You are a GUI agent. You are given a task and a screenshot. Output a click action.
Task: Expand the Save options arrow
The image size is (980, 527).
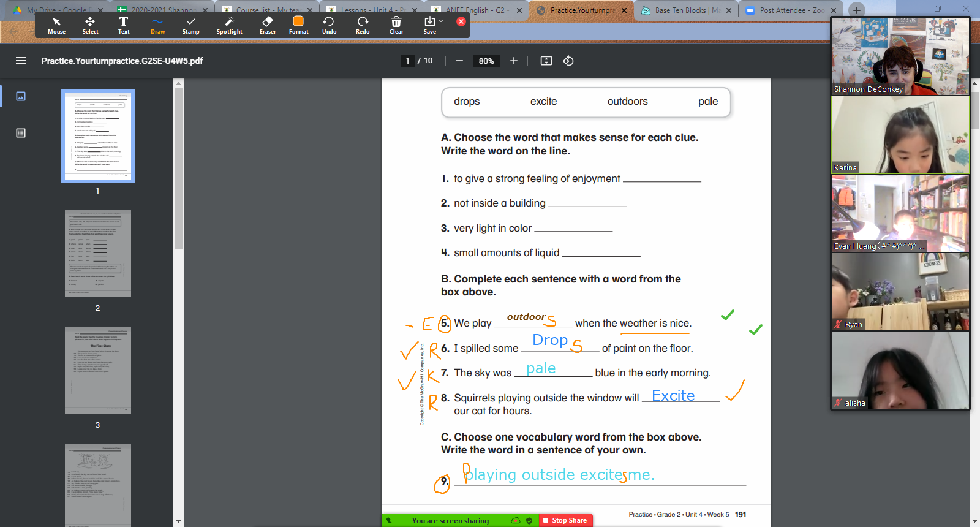tap(441, 21)
